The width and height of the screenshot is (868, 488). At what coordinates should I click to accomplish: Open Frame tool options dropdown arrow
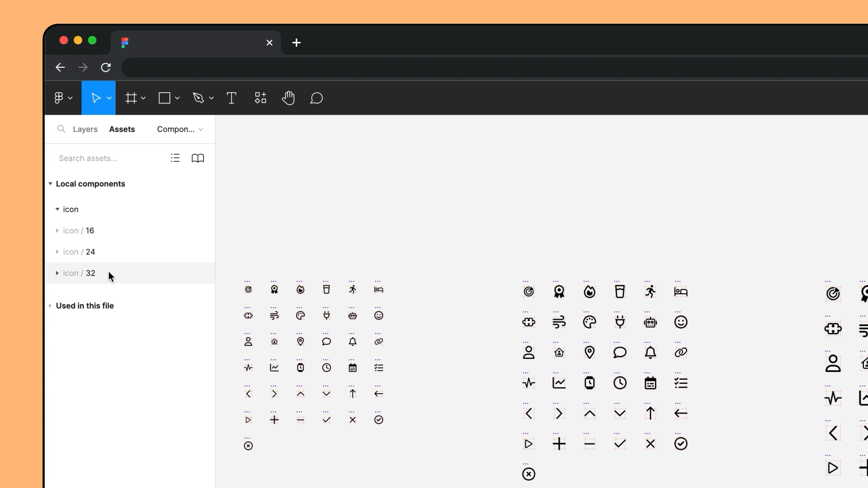tap(143, 98)
